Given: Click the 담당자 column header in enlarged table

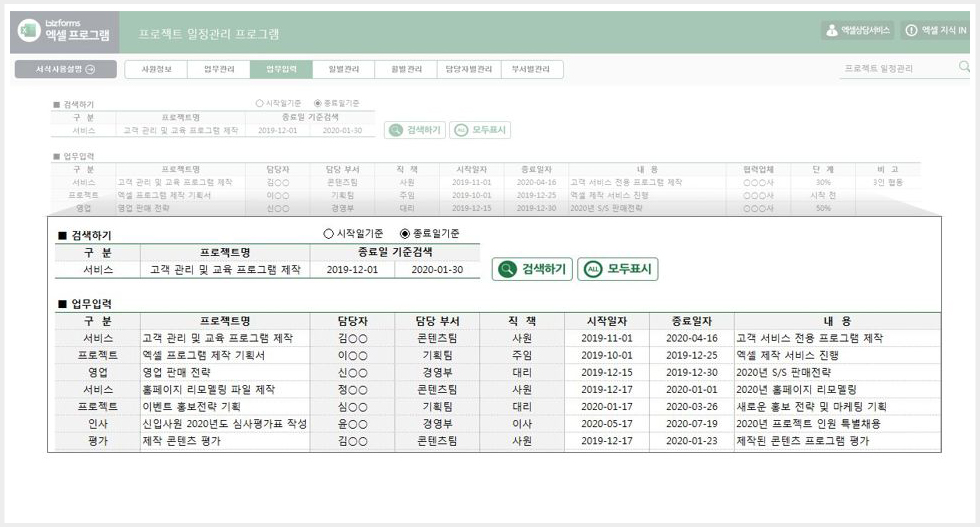Looking at the screenshot, I should coord(352,321).
